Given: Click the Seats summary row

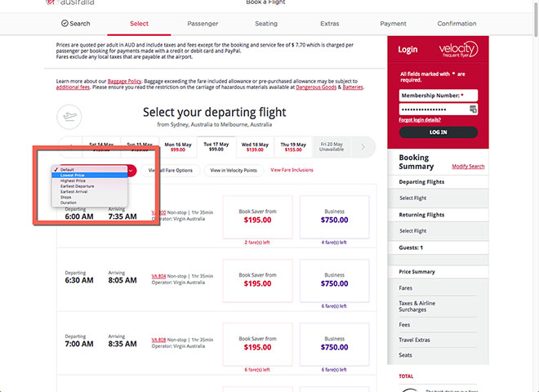Looking at the screenshot, I should coord(438,355).
